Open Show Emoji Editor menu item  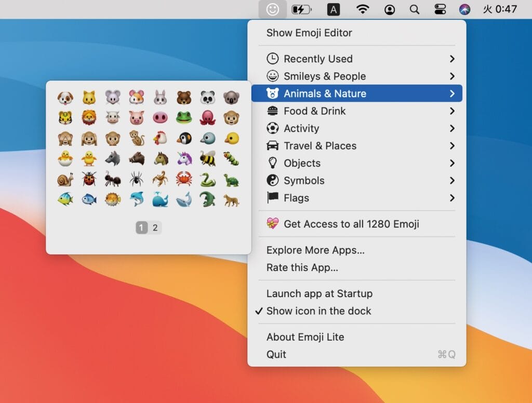(309, 33)
